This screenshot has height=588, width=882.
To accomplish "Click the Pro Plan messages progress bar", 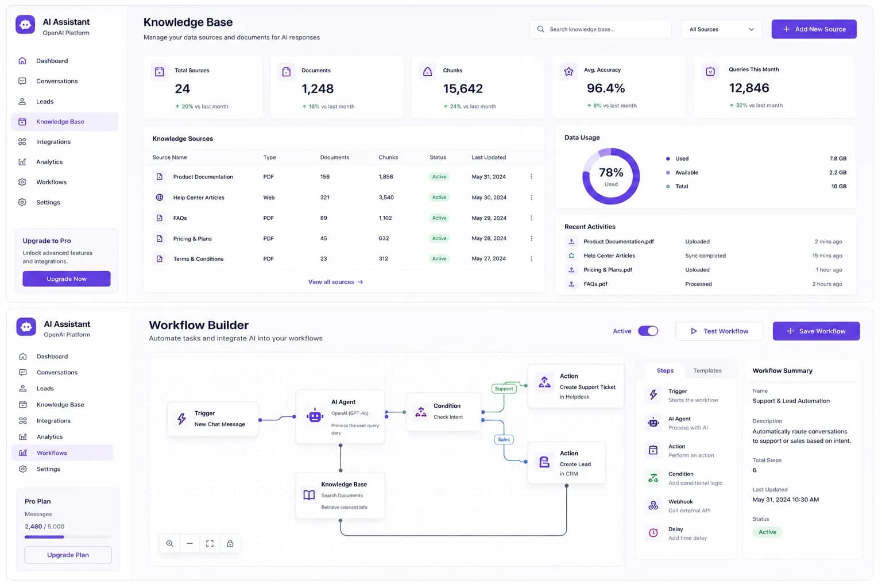I will pyautogui.click(x=68, y=537).
